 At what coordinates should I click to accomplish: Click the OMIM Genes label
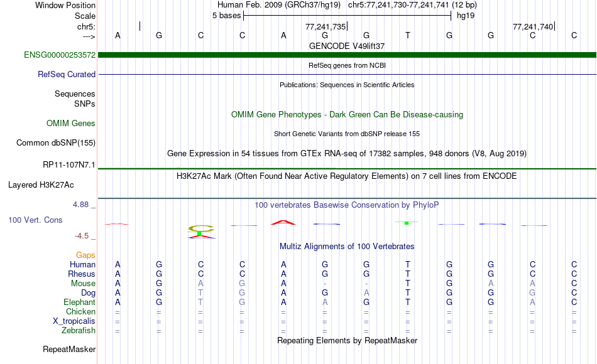pos(70,123)
